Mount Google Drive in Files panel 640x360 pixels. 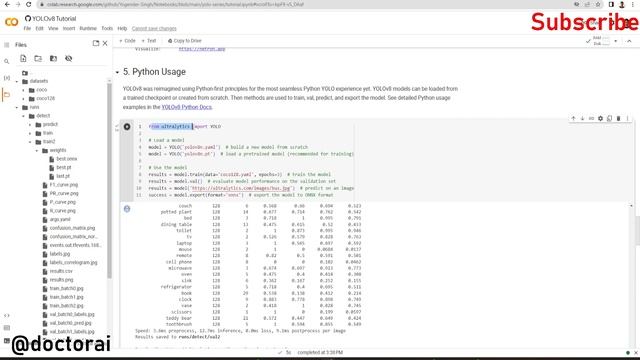click(x=53, y=58)
